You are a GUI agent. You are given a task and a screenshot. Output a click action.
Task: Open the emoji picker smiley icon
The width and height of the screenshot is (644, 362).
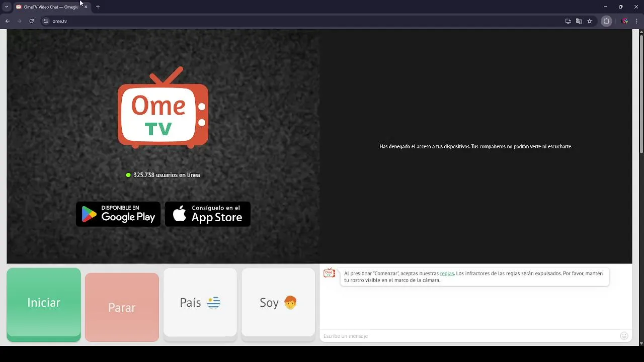624,336
